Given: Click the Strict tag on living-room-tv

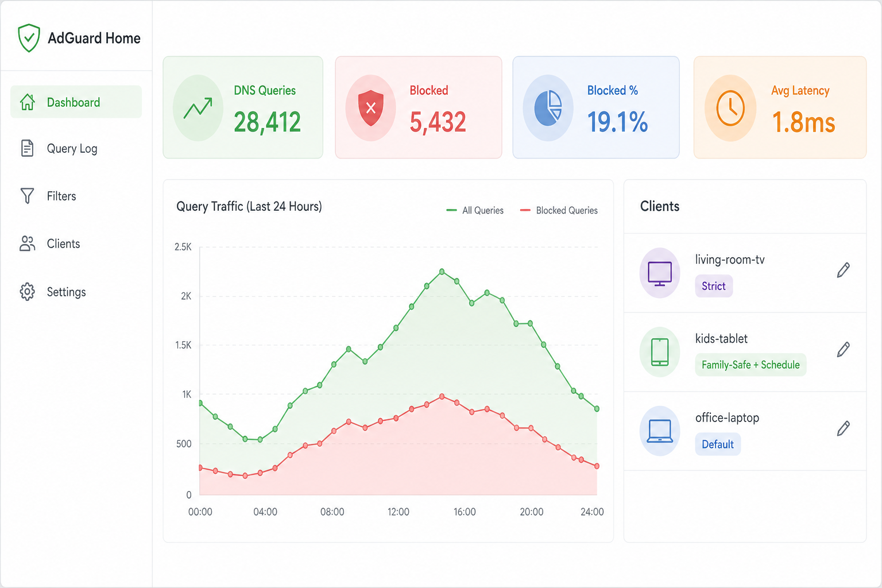Looking at the screenshot, I should [714, 286].
